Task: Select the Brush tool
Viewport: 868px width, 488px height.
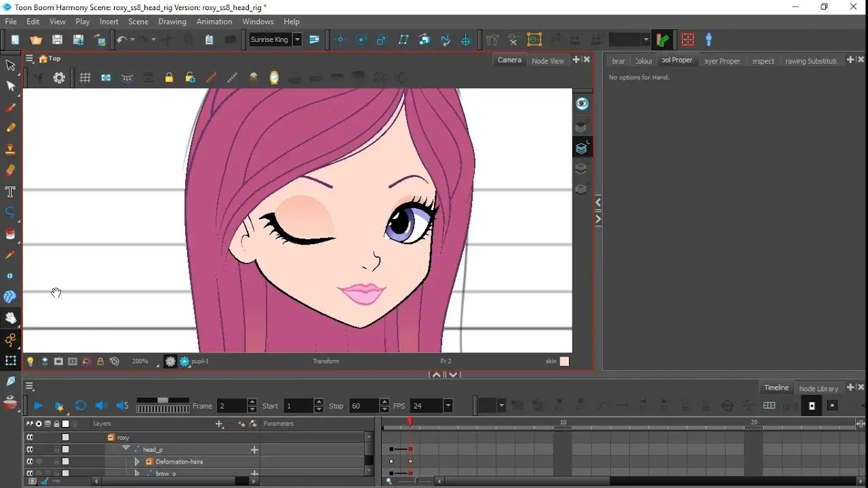Action: (x=10, y=108)
